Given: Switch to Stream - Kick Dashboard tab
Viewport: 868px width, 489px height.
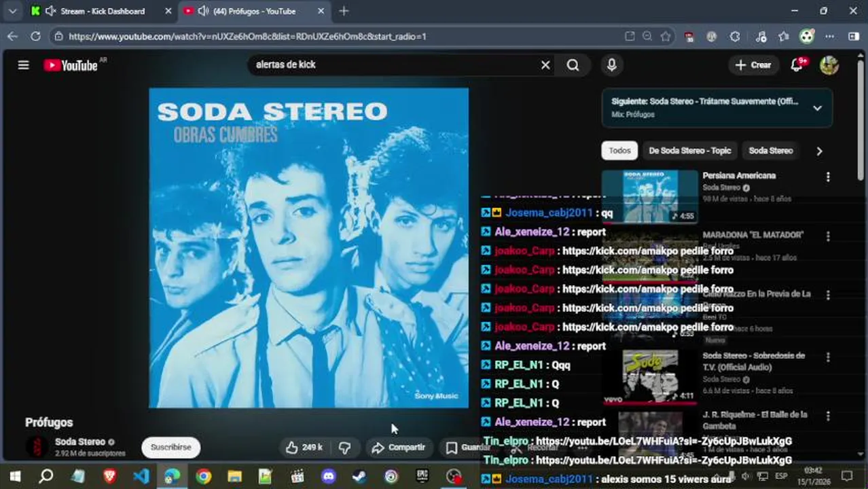Looking at the screenshot, I should click(102, 11).
